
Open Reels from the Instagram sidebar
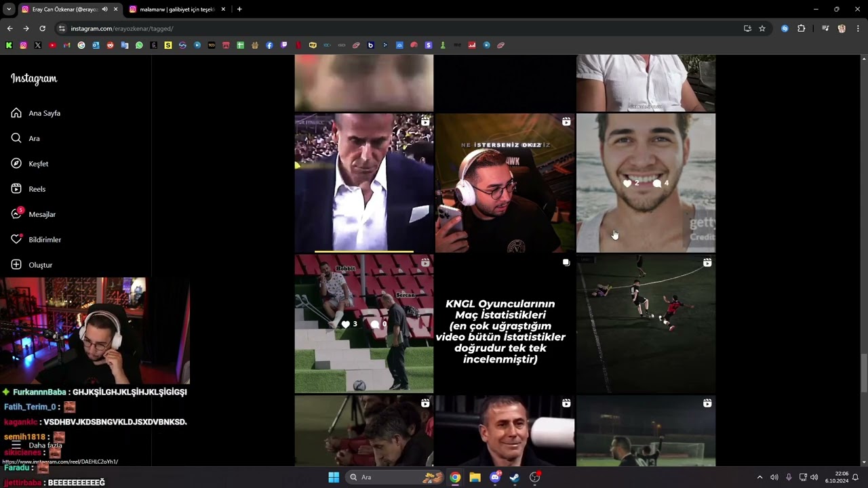click(x=28, y=189)
